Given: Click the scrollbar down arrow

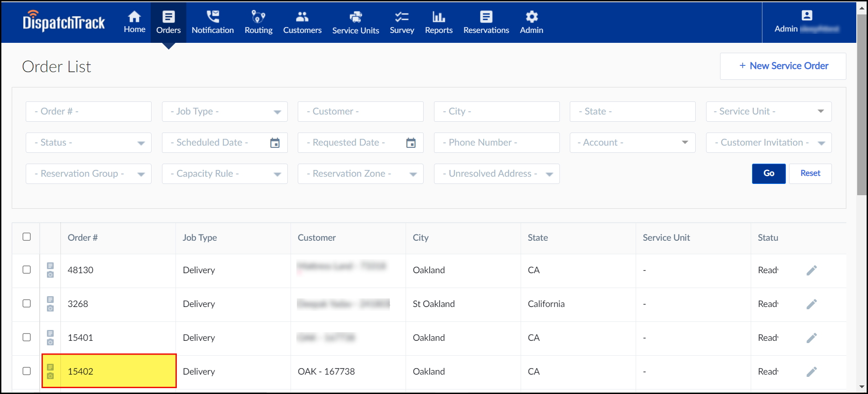Looking at the screenshot, I should pos(862,387).
